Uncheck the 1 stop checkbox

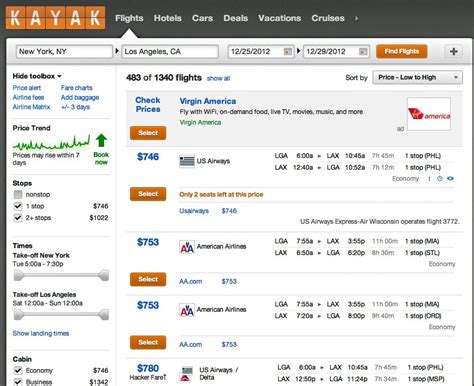coord(18,206)
